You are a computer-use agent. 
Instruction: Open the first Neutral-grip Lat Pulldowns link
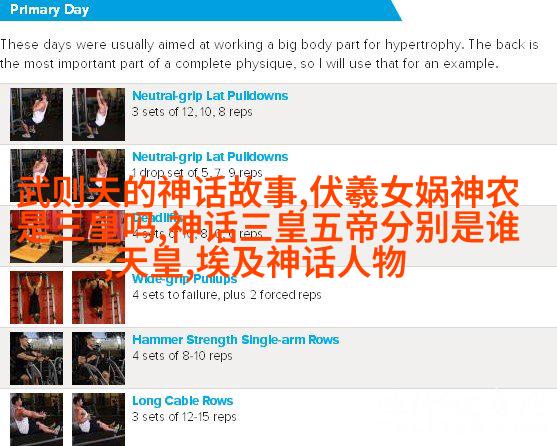210,96
